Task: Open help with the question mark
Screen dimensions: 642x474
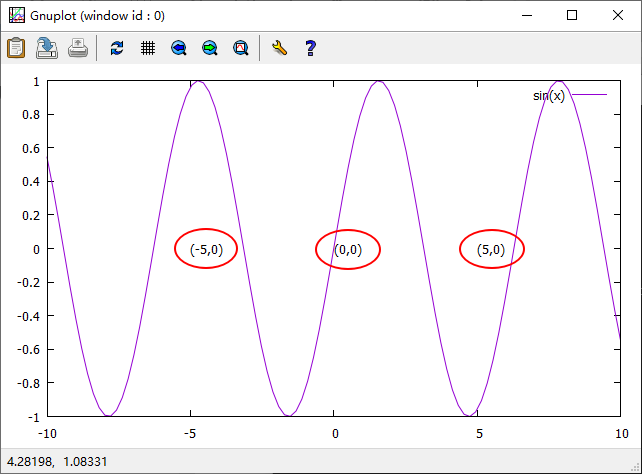Action: pyautogui.click(x=310, y=48)
